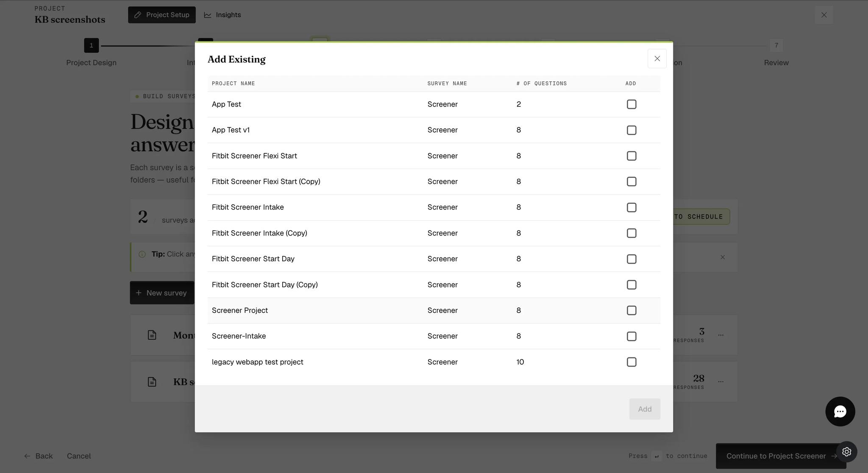Click the document icon of KB survey
The image size is (868, 473).
(152, 382)
